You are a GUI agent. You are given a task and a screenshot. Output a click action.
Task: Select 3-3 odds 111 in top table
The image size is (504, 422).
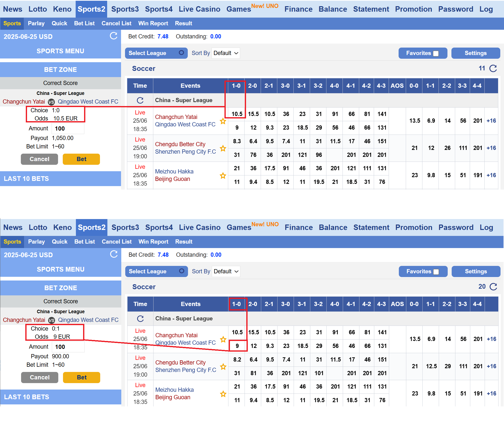[463, 148]
